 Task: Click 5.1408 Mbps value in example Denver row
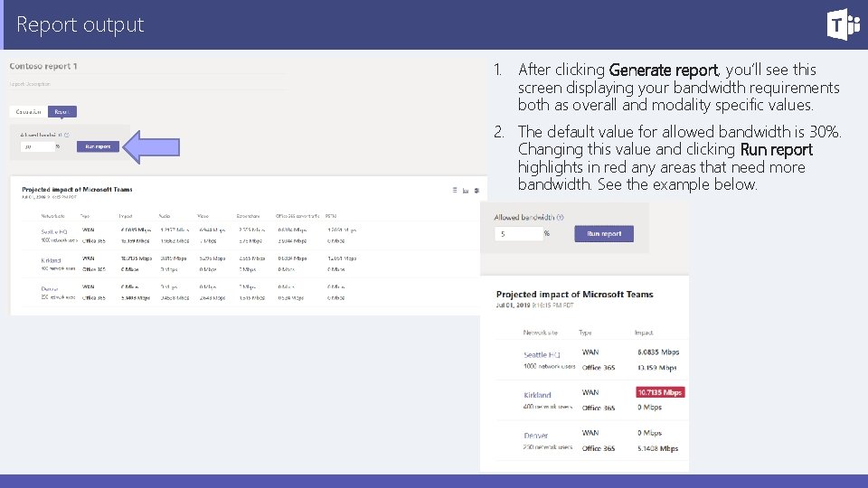click(x=657, y=448)
